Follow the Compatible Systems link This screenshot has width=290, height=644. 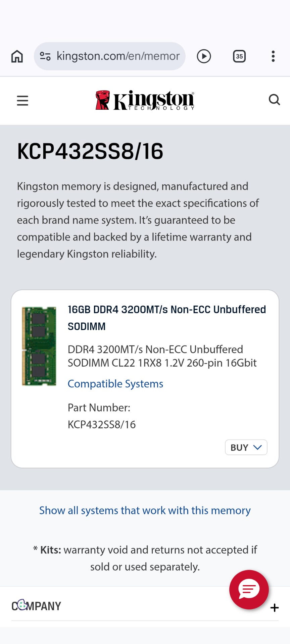point(115,384)
